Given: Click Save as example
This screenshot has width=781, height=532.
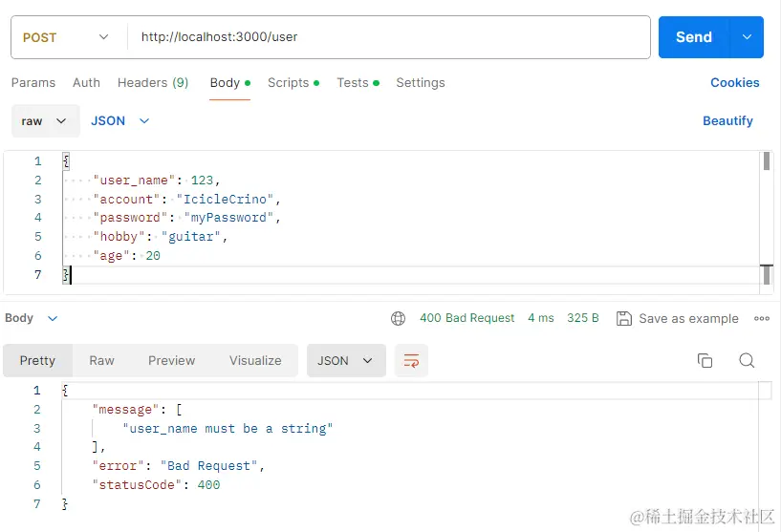Looking at the screenshot, I should [688, 318].
